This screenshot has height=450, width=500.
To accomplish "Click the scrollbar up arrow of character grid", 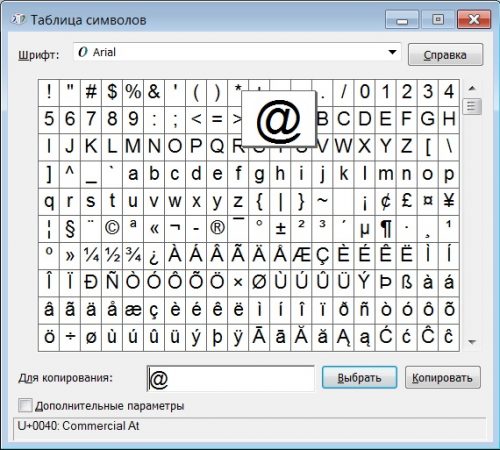I will click(x=472, y=88).
